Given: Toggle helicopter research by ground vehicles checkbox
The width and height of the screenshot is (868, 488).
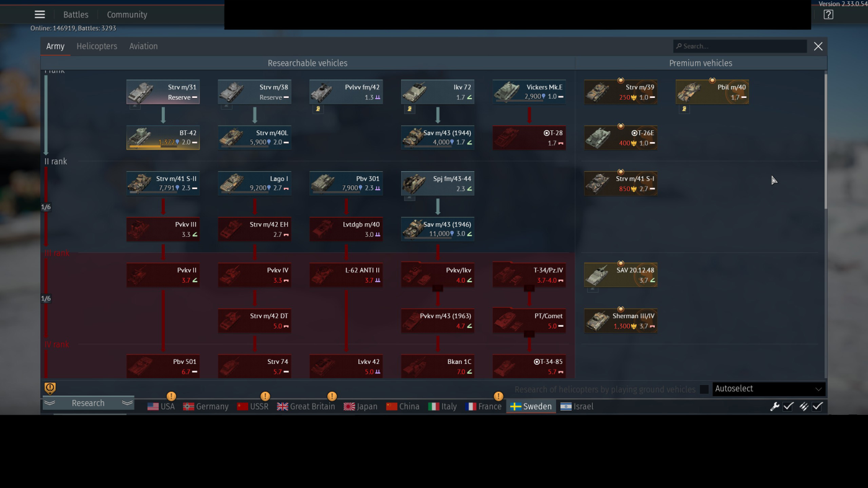Looking at the screenshot, I should click(x=704, y=389).
